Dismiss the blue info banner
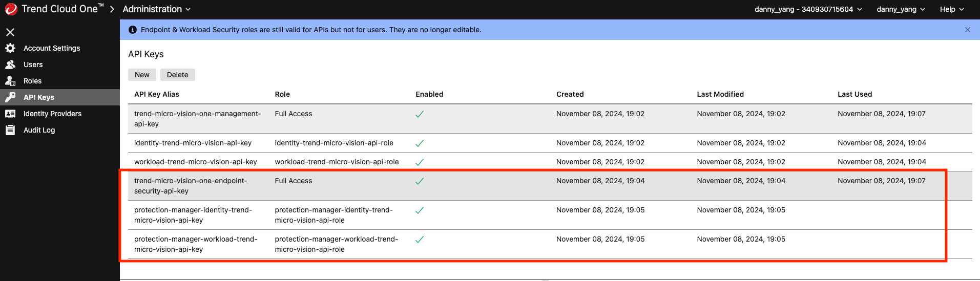This screenshot has height=281, width=980. pyautogui.click(x=967, y=30)
